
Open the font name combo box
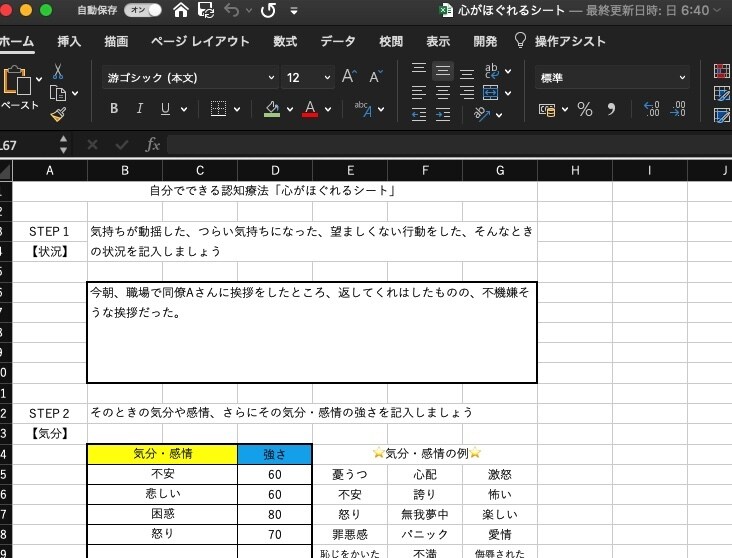point(190,78)
